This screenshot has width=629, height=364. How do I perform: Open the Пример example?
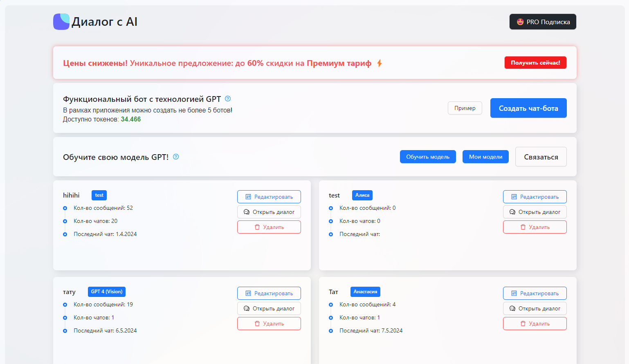465,108
